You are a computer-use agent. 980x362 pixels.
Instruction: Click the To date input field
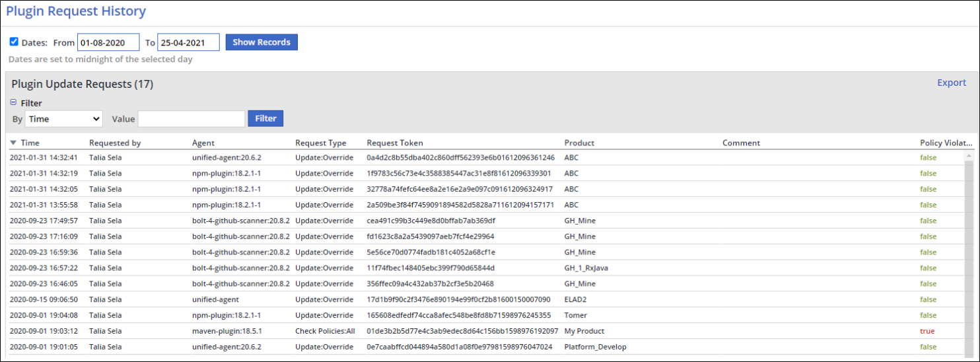188,42
